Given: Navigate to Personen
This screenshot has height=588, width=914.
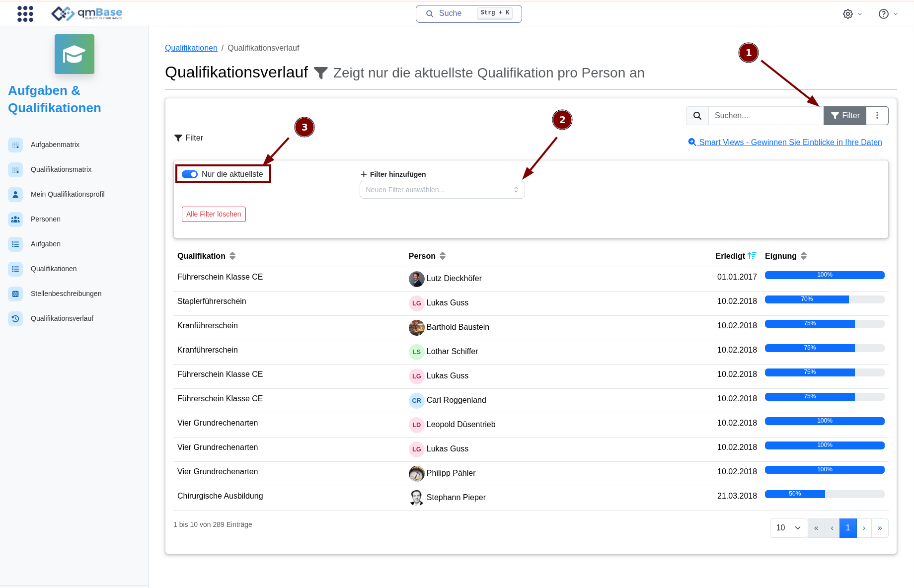Looking at the screenshot, I should pos(46,220).
